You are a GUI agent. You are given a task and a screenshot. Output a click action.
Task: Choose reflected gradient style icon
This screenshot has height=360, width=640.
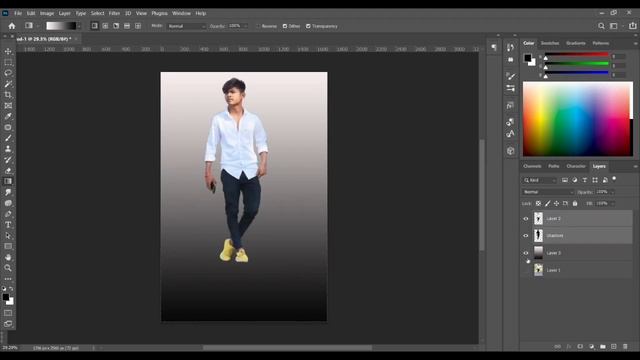pos(127,26)
